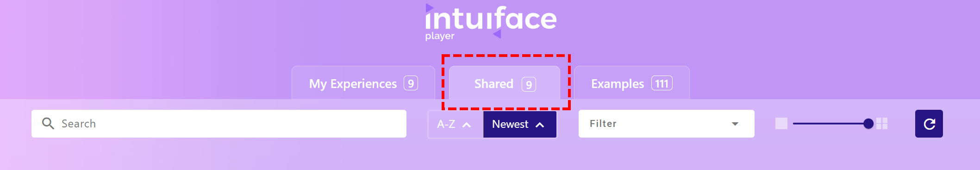The width and height of the screenshot is (980, 170).
Task: Click the refresh experiences icon button
Action: pyautogui.click(x=929, y=124)
